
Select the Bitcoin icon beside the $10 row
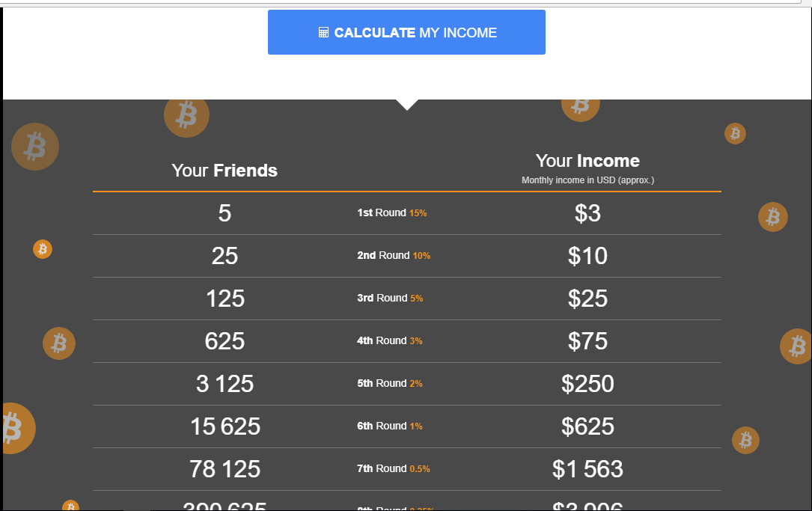[773, 217]
